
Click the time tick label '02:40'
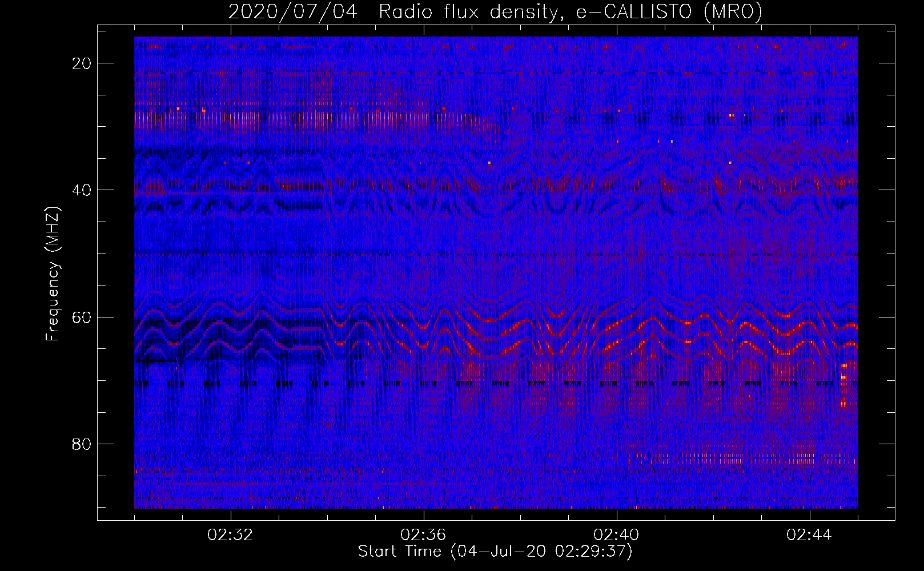617,535
